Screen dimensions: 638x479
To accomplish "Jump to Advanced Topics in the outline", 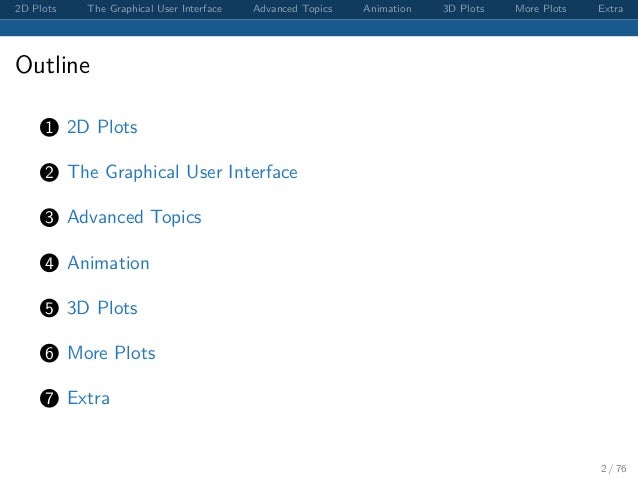I will (x=134, y=217).
